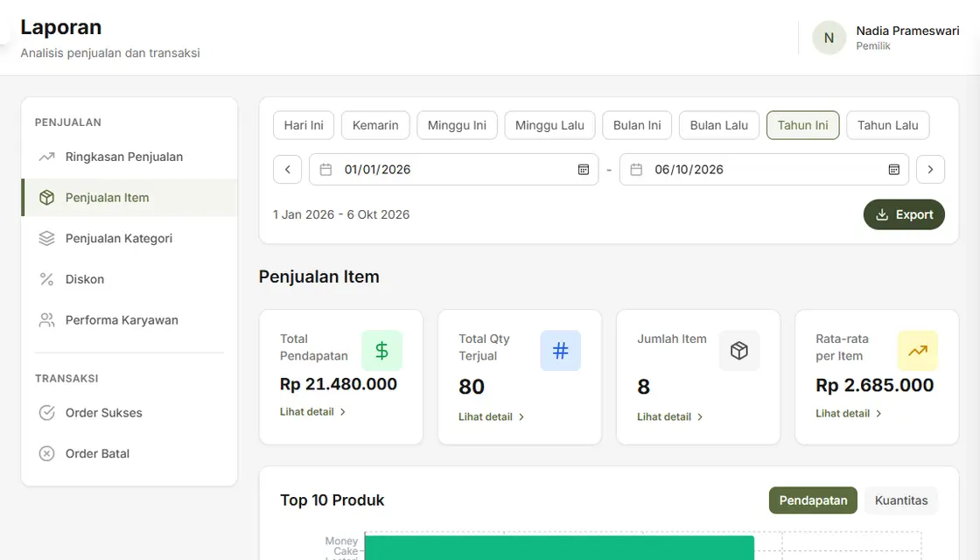Open Order Sukses transactions
The height and width of the screenshot is (560, 980).
coord(129,412)
